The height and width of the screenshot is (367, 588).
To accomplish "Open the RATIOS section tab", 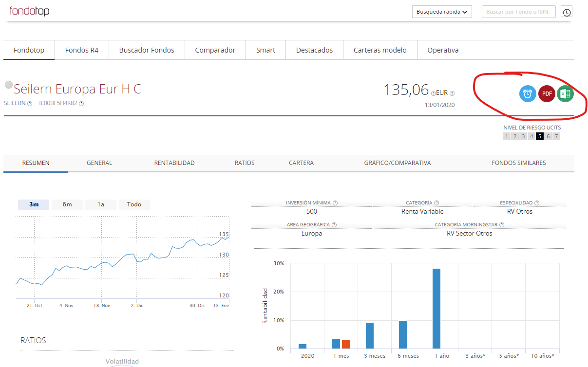I will (245, 163).
